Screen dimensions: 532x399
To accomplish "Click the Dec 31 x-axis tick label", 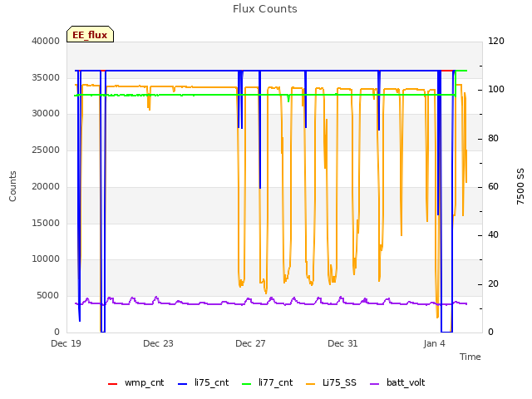I will [x=342, y=343].
